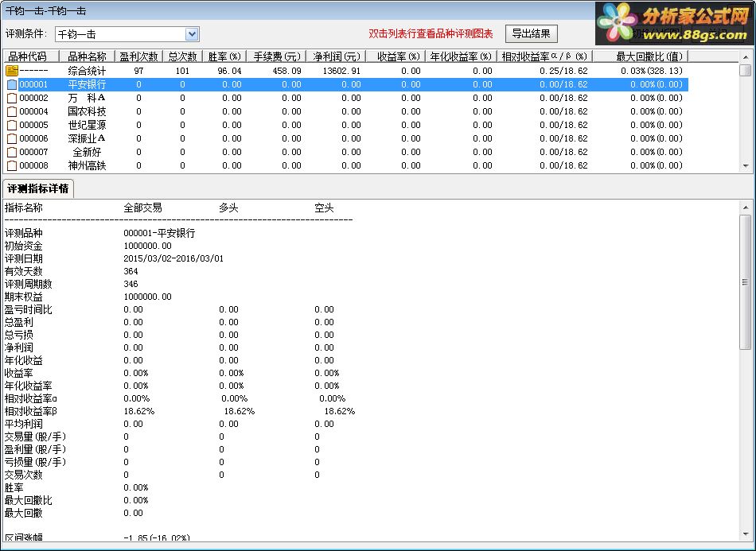
Task: Click the 有效天数 value 364
Action: click(131, 271)
